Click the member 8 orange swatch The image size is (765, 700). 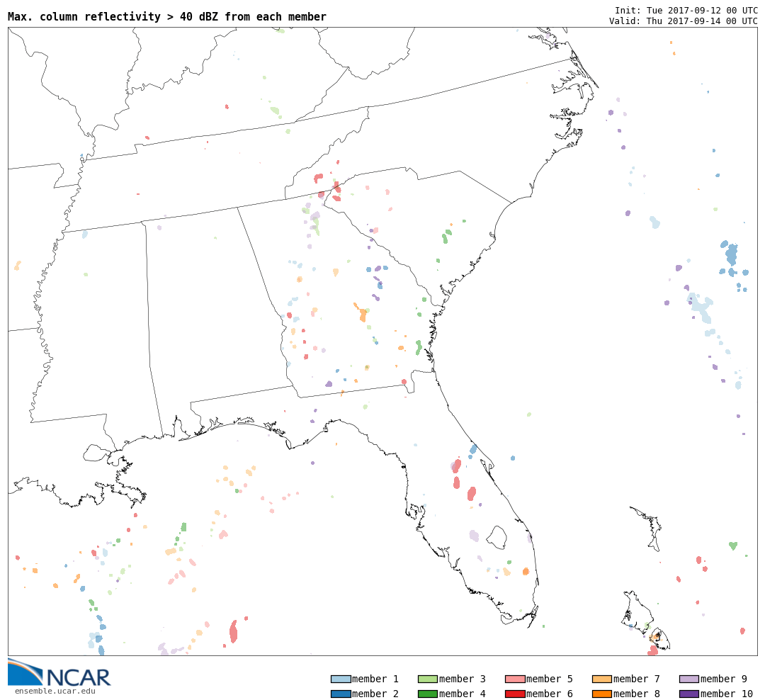coord(602,694)
